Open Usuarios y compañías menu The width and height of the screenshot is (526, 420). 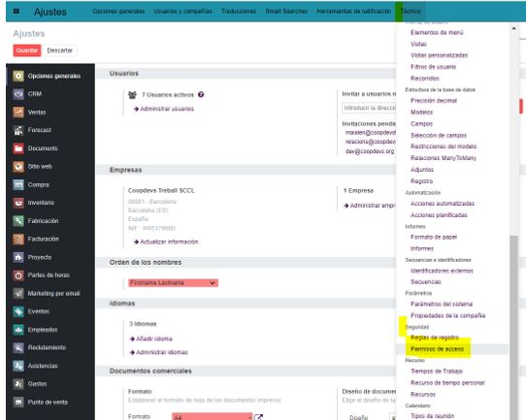click(182, 11)
